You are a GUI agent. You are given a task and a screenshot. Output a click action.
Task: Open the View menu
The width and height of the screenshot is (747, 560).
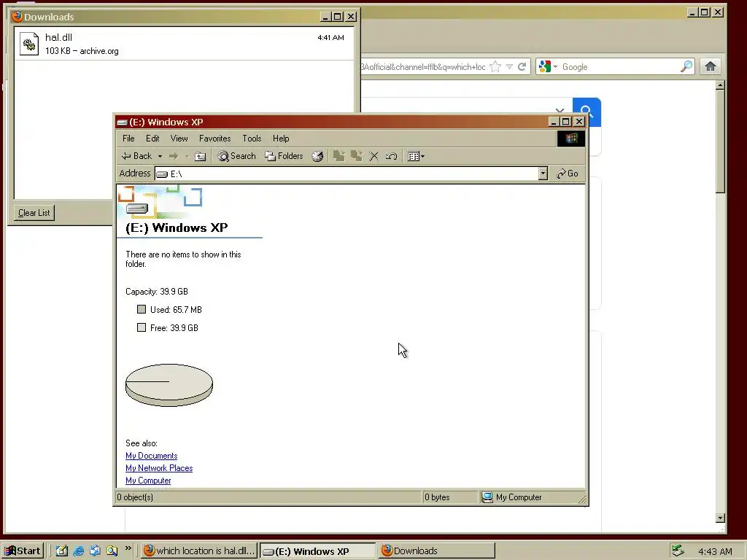[179, 139]
